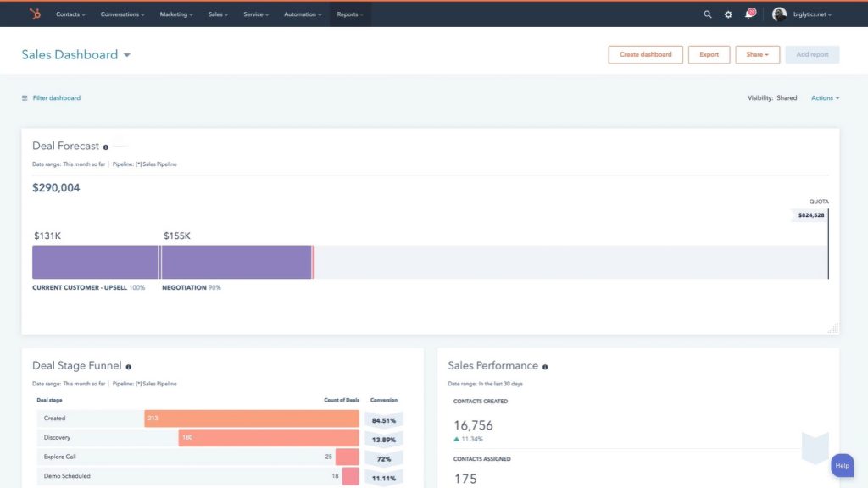
Task: Click the user profile avatar photo
Action: (779, 14)
